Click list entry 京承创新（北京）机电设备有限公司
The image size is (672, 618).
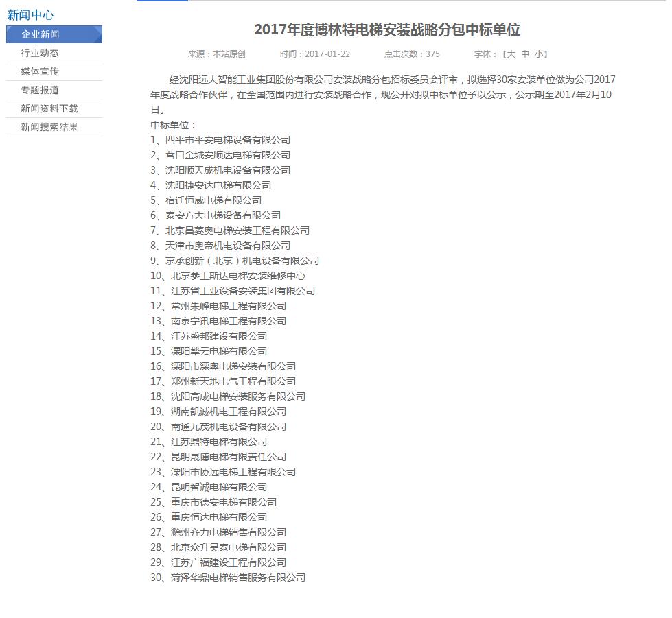[242, 261]
